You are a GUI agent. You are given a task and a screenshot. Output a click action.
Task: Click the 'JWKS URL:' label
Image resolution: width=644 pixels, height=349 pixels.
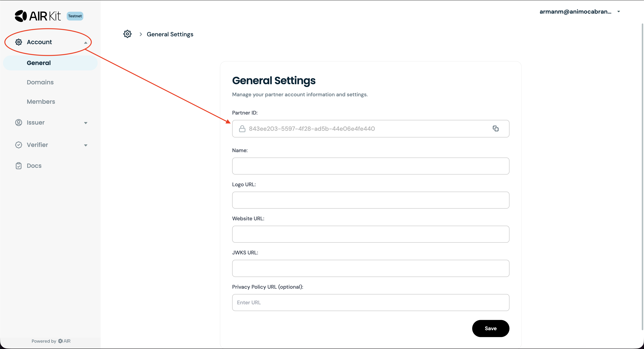click(x=245, y=253)
